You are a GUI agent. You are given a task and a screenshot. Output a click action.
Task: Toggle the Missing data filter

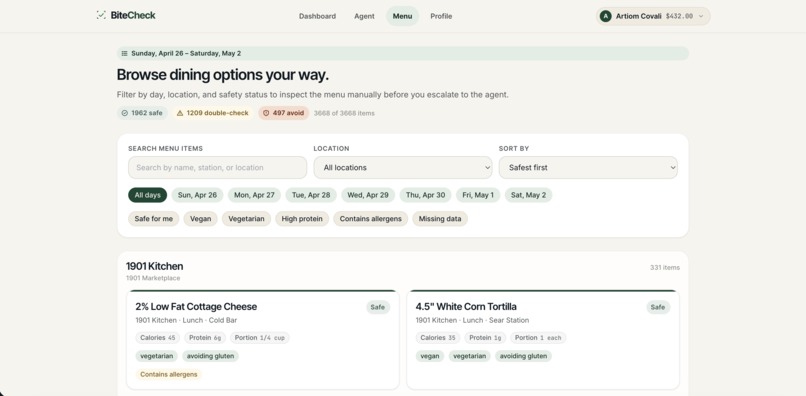point(440,219)
